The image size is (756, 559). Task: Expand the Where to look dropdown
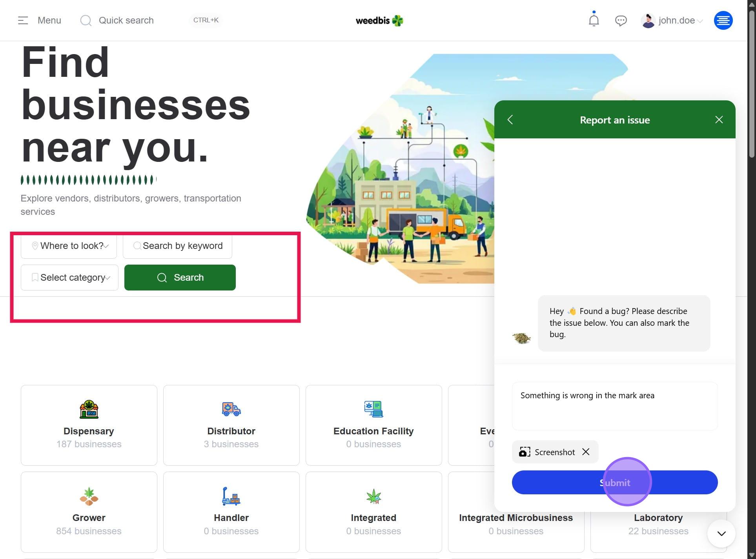(x=69, y=246)
